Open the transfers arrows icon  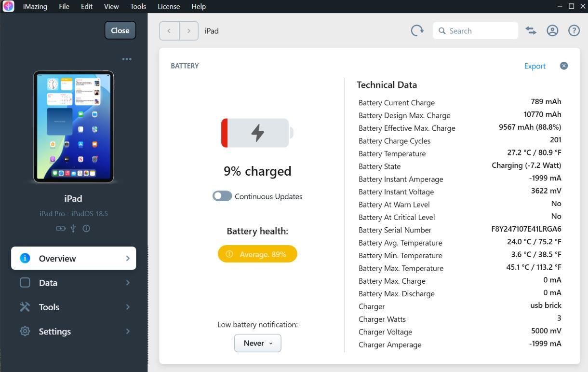click(531, 31)
